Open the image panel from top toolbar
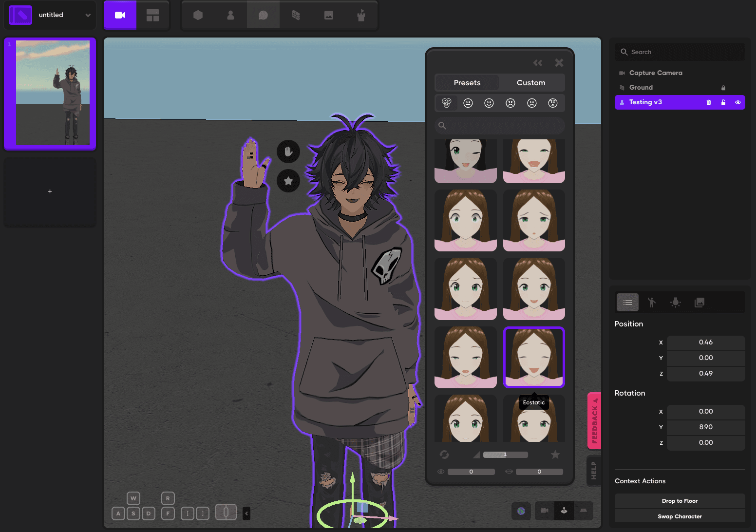This screenshot has width=756, height=532. coord(328,15)
